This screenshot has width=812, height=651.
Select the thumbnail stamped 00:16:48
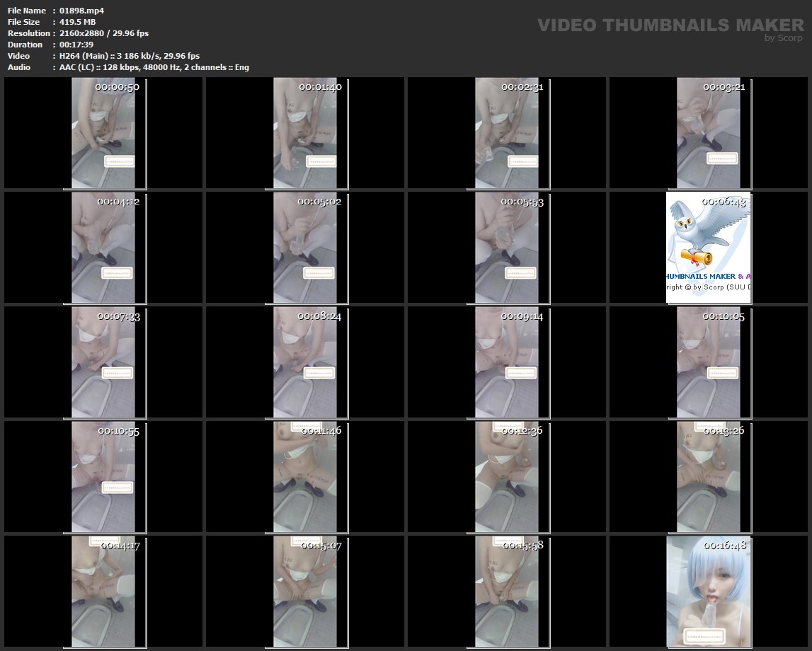click(709, 592)
